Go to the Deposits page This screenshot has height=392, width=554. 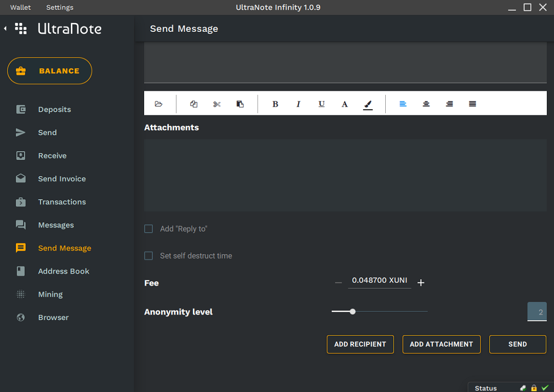(54, 109)
